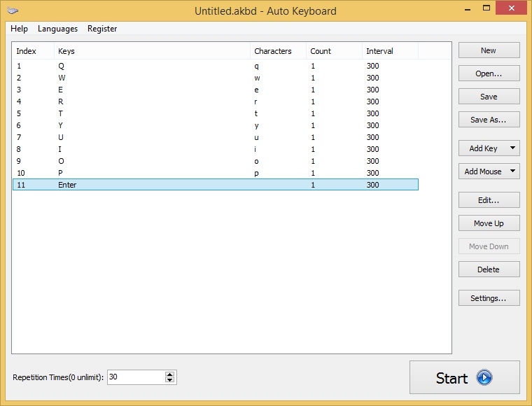The height and width of the screenshot is (406, 532).
Task: Open the Help menu
Action: [19, 29]
